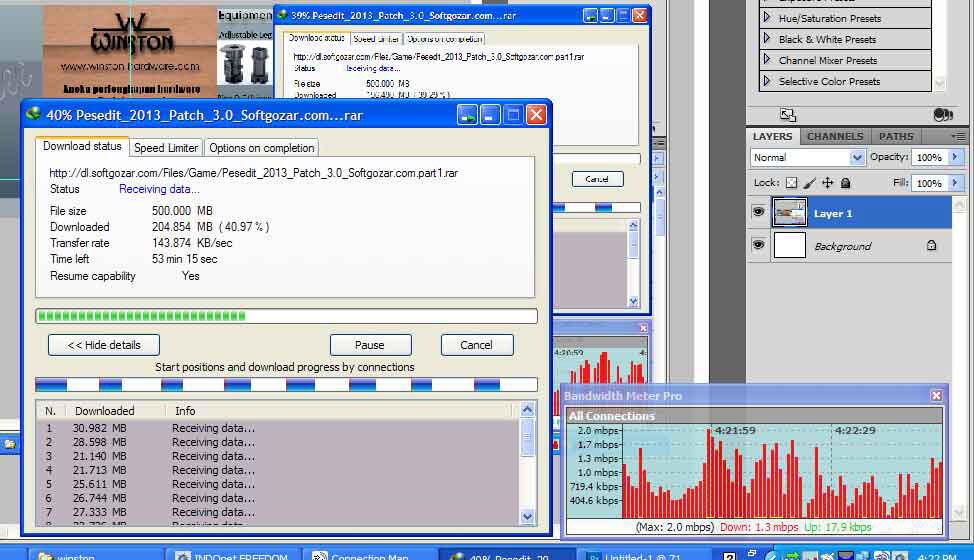Viewport: 974px width, 560px height.
Task: Toggle lock image pixels brush icon
Action: [x=809, y=183]
